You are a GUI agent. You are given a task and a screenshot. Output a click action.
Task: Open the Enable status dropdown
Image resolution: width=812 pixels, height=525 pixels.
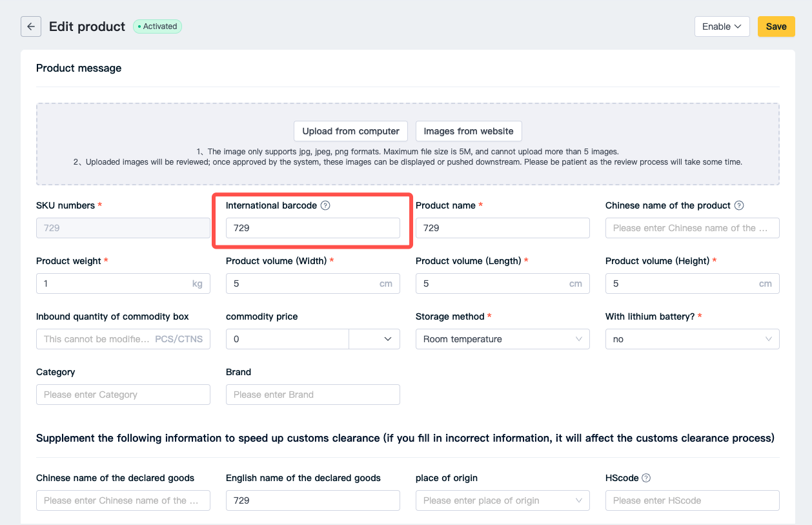[x=722, y=26]
